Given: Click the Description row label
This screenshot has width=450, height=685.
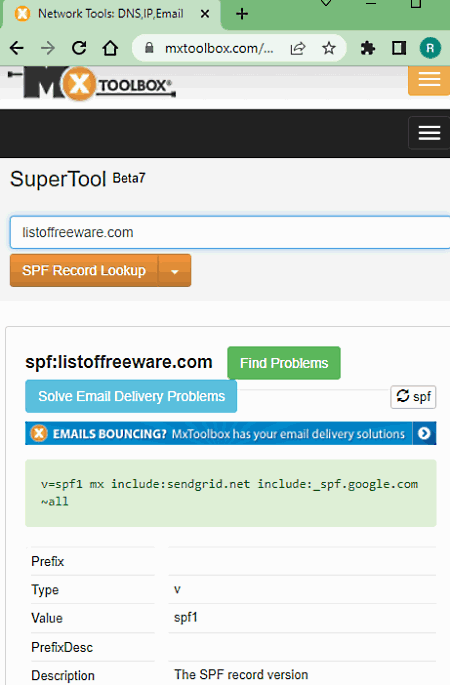Looking at the screenshot, I should (x=63, y=675).
